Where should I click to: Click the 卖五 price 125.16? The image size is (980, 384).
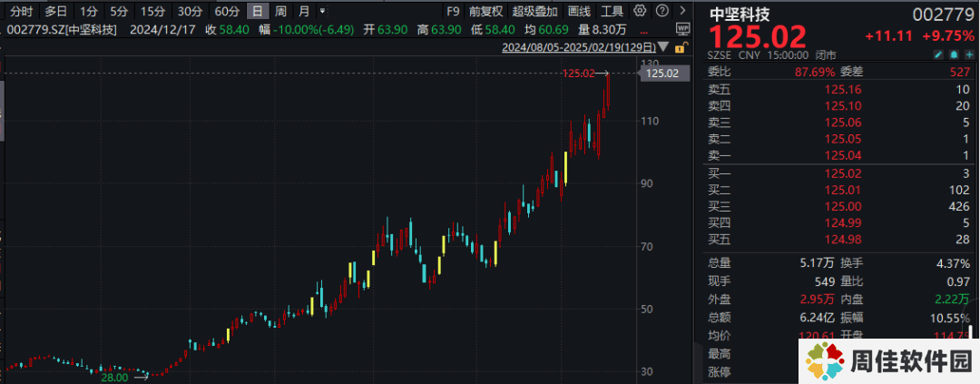coord(841,90)
